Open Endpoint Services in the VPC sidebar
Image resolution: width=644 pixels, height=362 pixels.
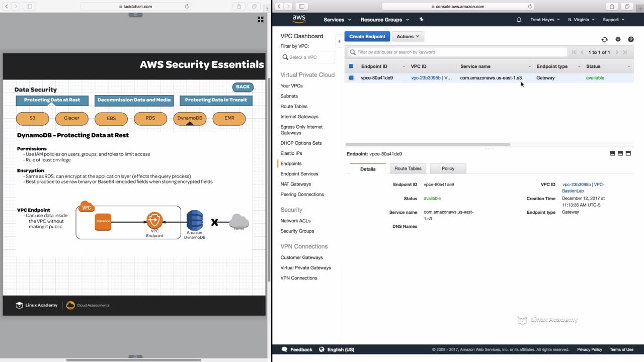(x=299, y=174)
